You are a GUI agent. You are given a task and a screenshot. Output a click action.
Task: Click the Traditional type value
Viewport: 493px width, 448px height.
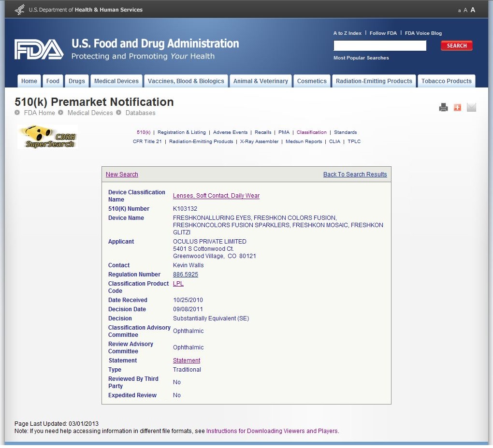tap(187, 370)
